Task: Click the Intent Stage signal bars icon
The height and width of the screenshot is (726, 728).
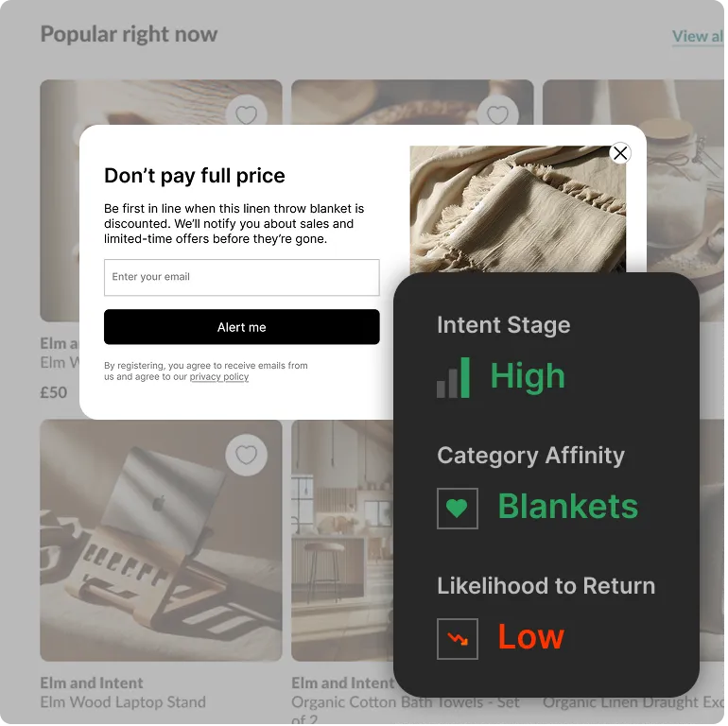Action: coord(455,379)
